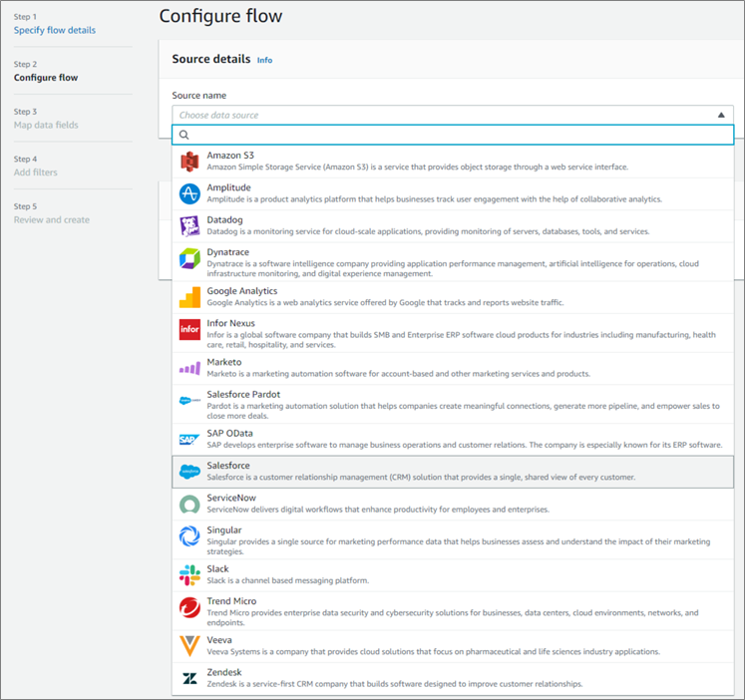This screenshot has height=700, width=745.
Task: Click the Salesforce blue cloud icon
Action: click(189, 472)
